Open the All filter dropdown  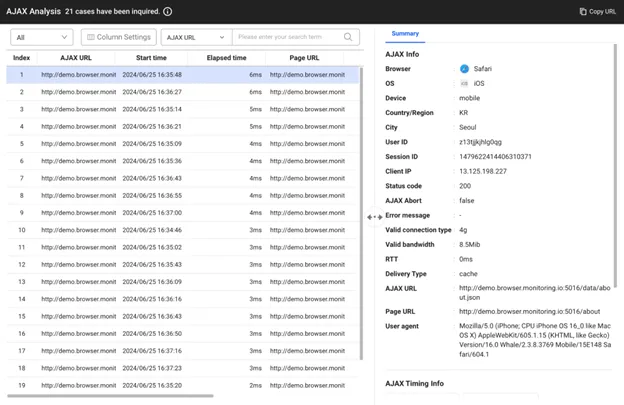tap(42, 37)
